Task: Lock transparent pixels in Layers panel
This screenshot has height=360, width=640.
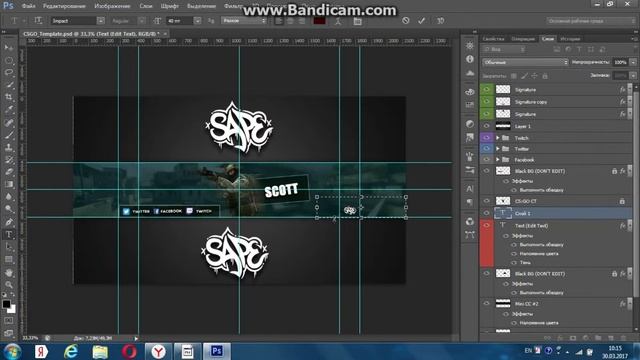Action: pyautogui.click(x=514, y=76)
